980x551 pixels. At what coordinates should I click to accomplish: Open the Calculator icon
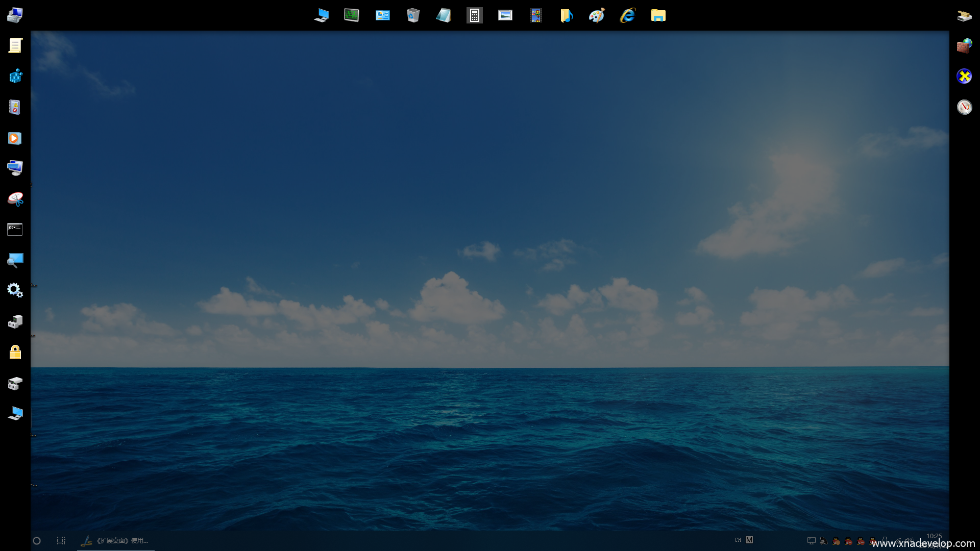click(x=474, y=15)
